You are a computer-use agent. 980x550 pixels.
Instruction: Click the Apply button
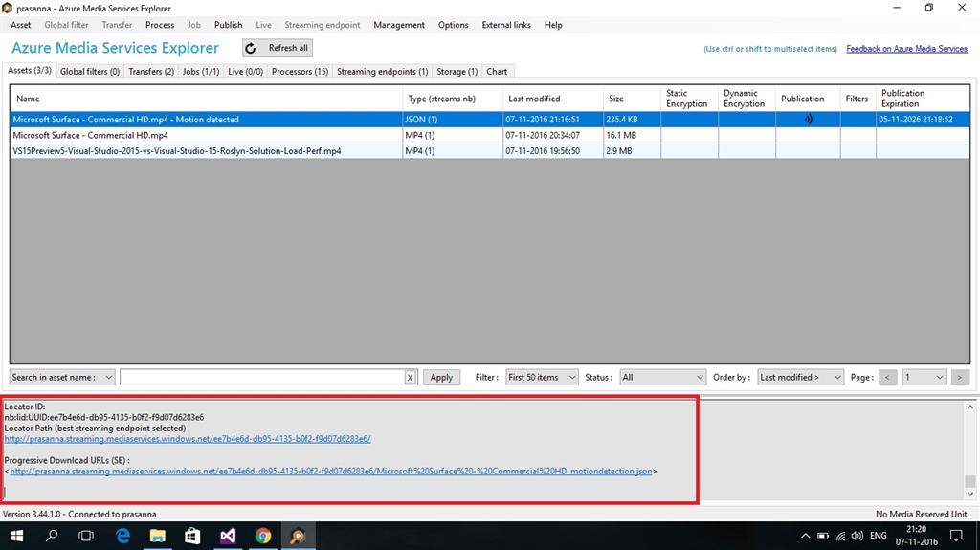pos(441,378)
